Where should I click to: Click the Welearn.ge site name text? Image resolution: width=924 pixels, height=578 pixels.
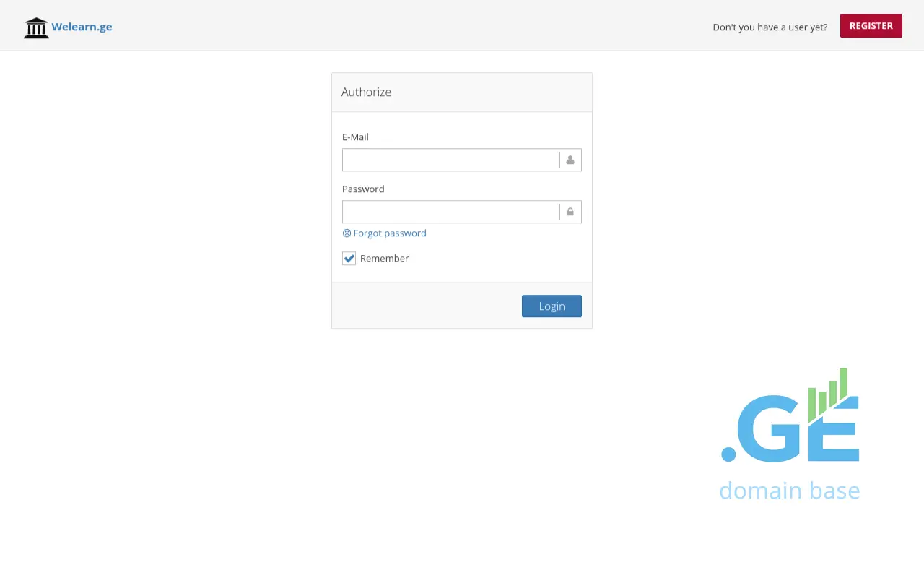click(82, 27)
